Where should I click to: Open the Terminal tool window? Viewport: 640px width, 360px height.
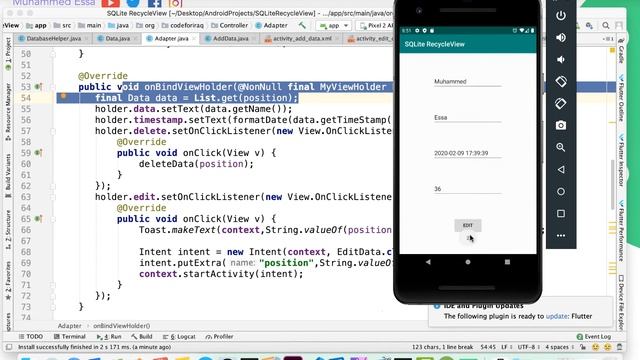click(x=69, y=336)
